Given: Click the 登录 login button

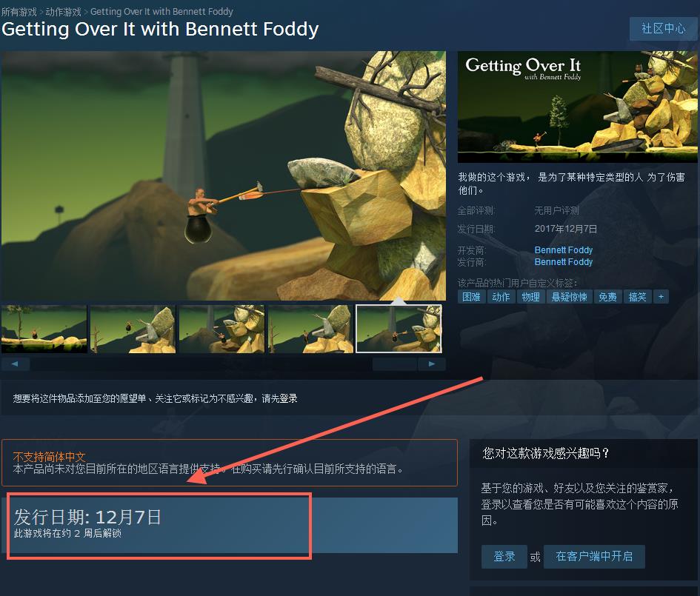Looking at the screenshot, I should click(504, 556).
